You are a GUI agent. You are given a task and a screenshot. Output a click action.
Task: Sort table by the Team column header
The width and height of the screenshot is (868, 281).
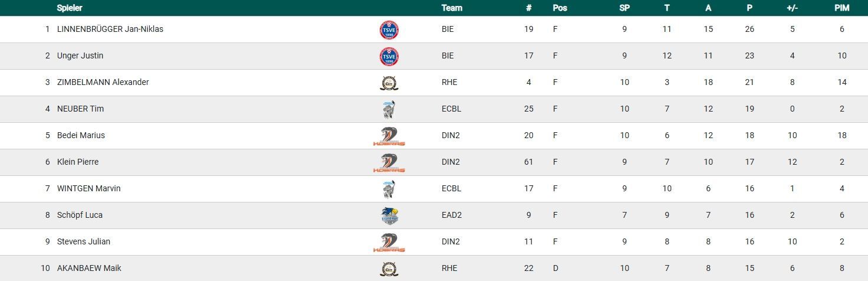(x=452, y=8)
